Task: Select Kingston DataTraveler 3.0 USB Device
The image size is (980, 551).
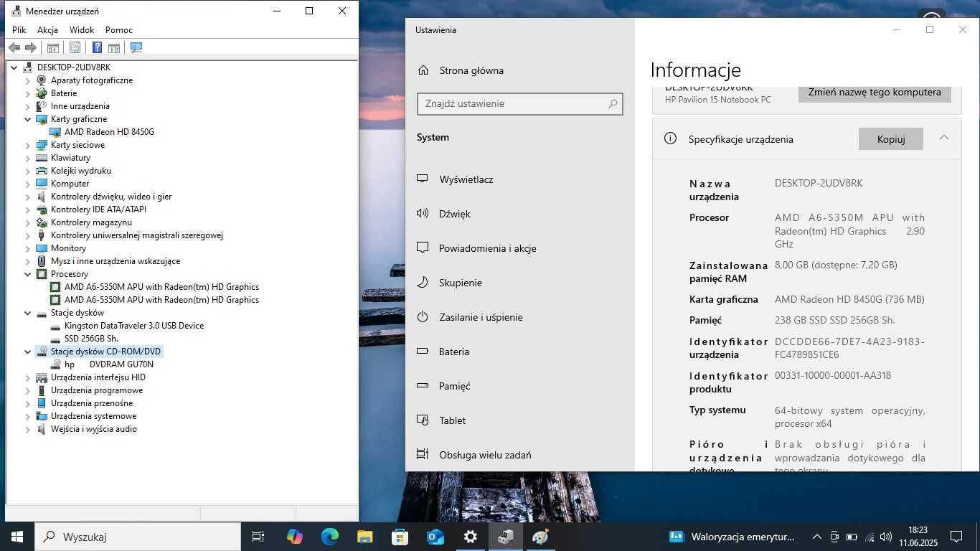Action: click(134, 326)
